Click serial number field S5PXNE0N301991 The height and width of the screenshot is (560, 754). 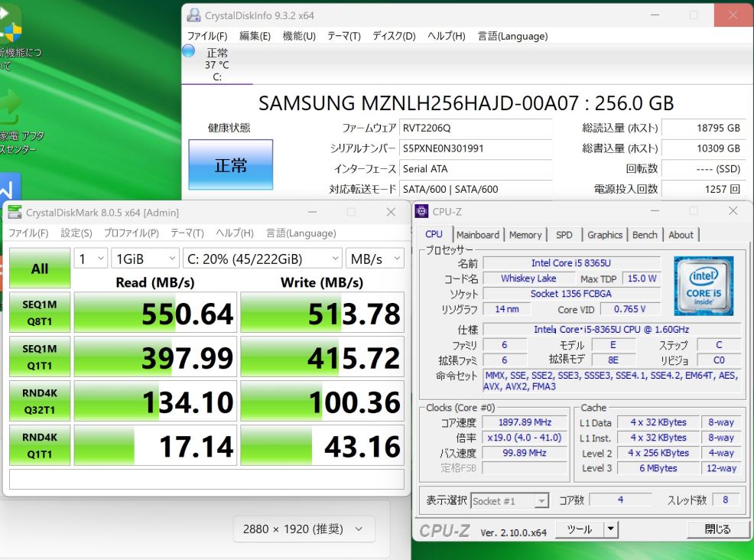coord(475,148)
